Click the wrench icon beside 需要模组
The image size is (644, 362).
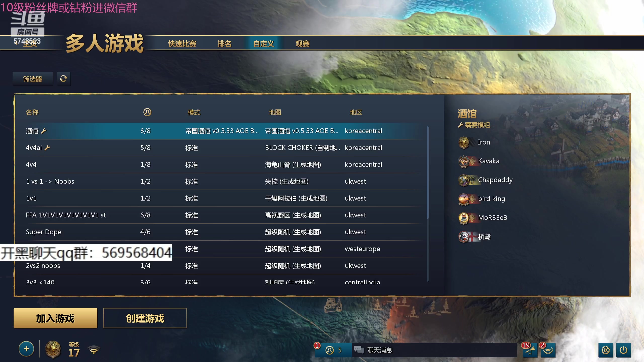coord(460,125)
